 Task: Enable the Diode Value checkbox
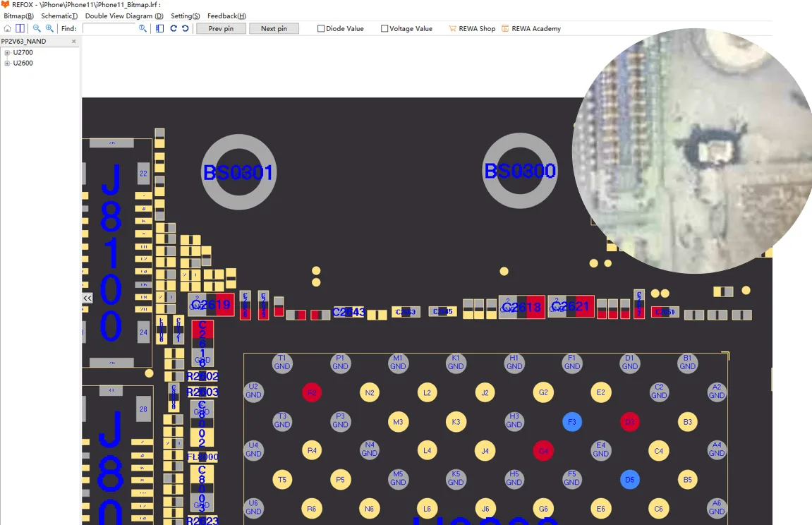tap(321, 28)
